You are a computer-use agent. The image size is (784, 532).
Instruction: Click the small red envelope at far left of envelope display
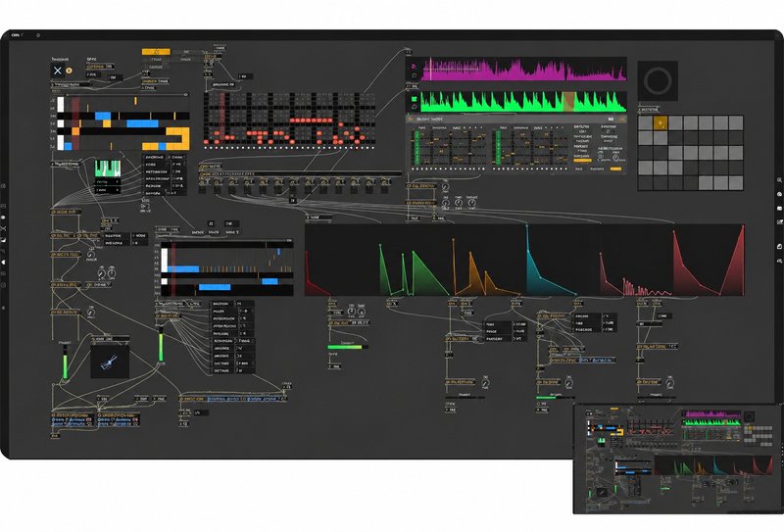(x=315, y=280)
